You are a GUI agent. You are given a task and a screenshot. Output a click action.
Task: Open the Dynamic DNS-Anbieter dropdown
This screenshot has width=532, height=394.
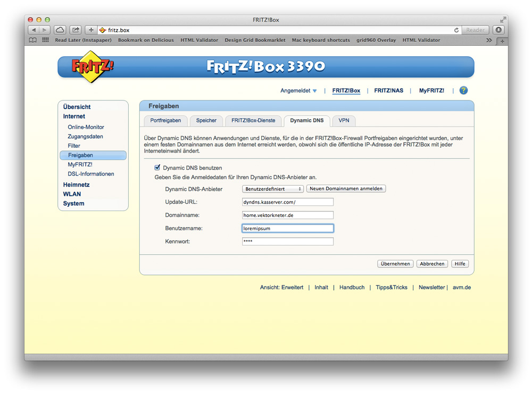[272, 189]
